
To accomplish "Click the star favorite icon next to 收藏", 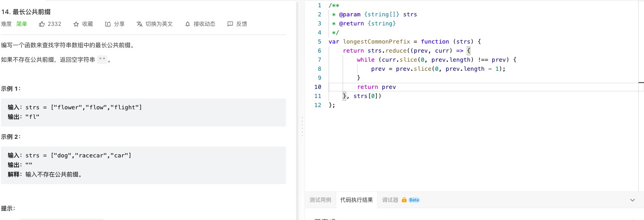I will (x=76, y=24).
